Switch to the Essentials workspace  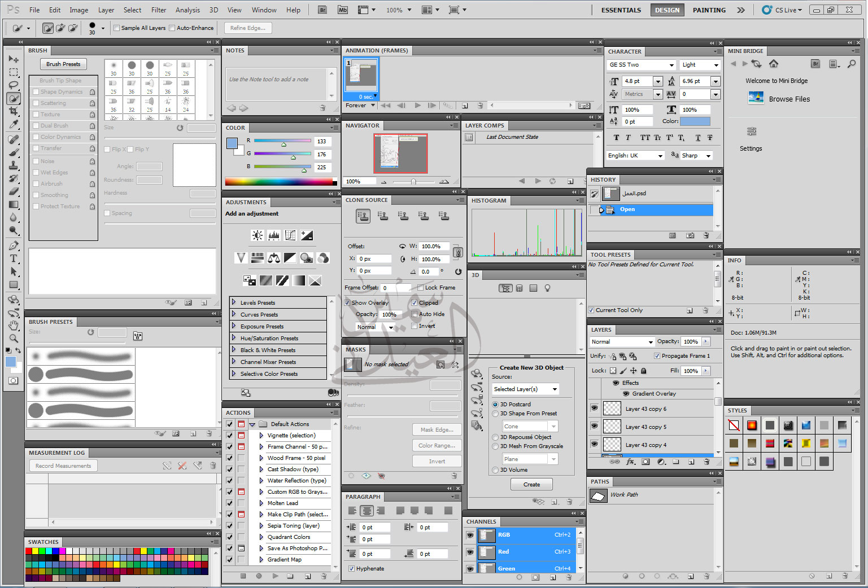click(621, 10)
